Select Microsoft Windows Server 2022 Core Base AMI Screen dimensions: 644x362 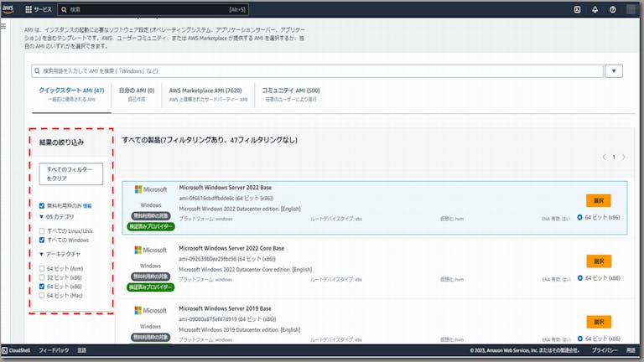click(599, 261)
